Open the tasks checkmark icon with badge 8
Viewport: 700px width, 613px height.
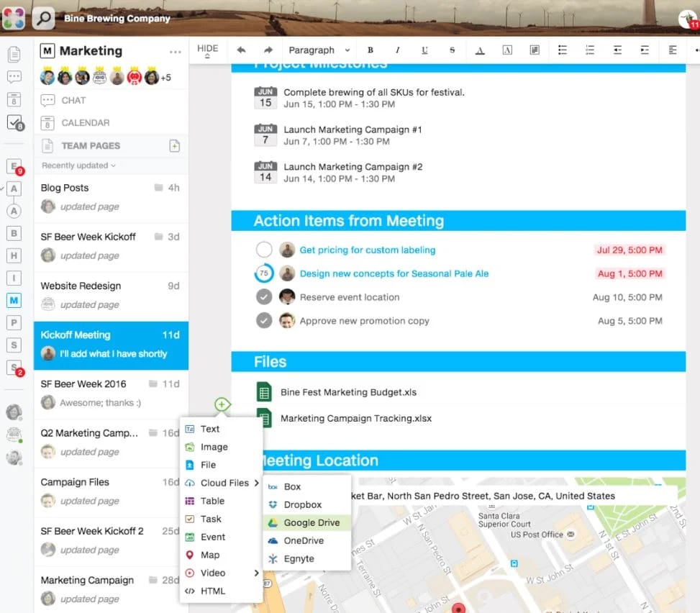tap(14, 122)
